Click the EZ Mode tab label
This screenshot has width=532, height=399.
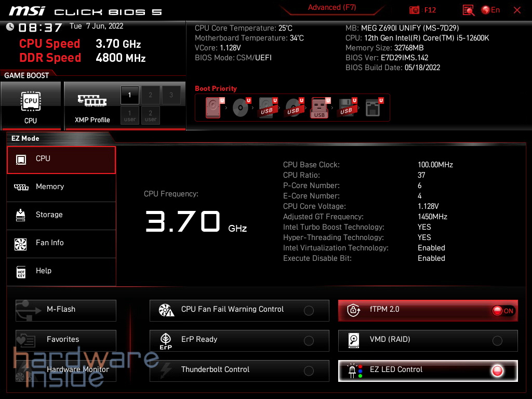click(x=25, y=138)
